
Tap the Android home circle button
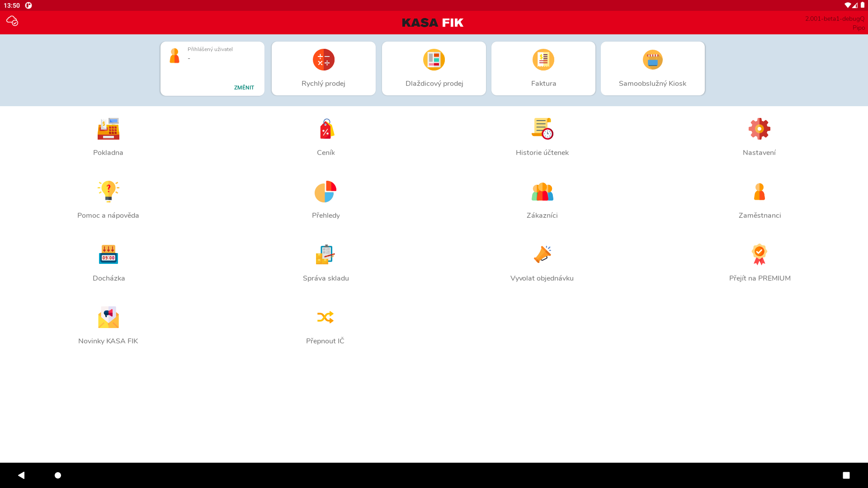point(58,475)
